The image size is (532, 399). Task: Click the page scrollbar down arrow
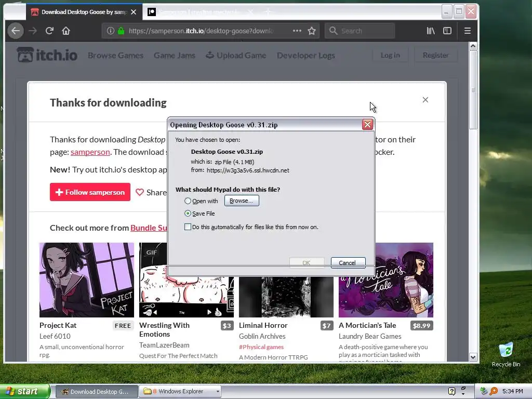tap(473, 357)
